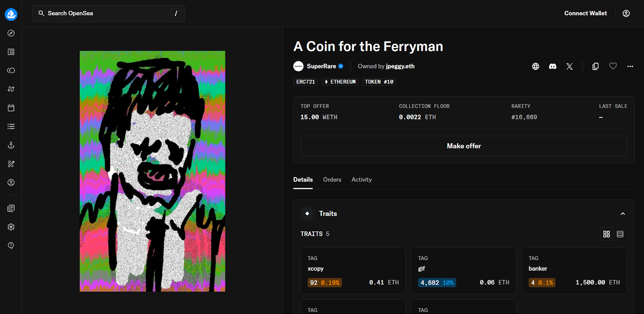
Task: Click the Discord icon near the NFT title
Action: (x=552, y=66)
